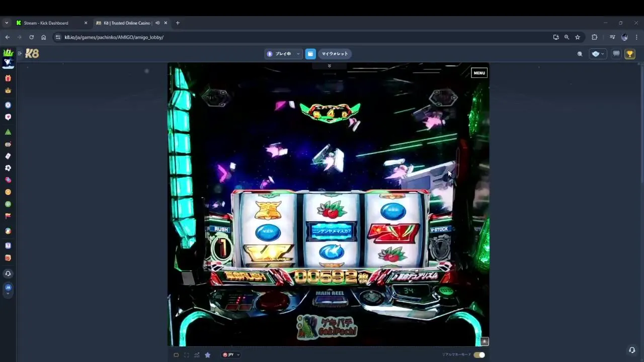Screen dimensions: 644x362
Task: Expand the JA language selector in sidebar
Action: point(8,289)
